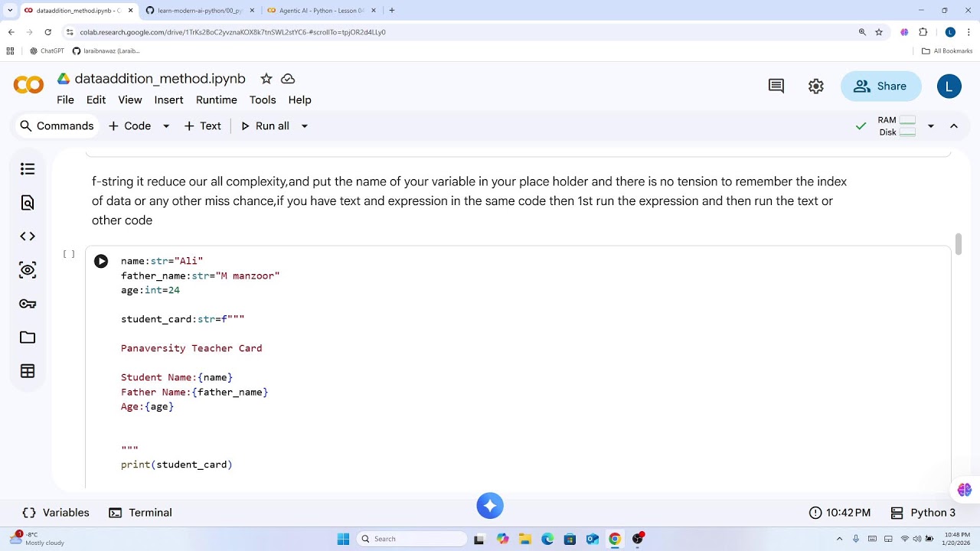Add a Code cell
This screenshot has height=551, width=980.
click(x=130, y=126)
